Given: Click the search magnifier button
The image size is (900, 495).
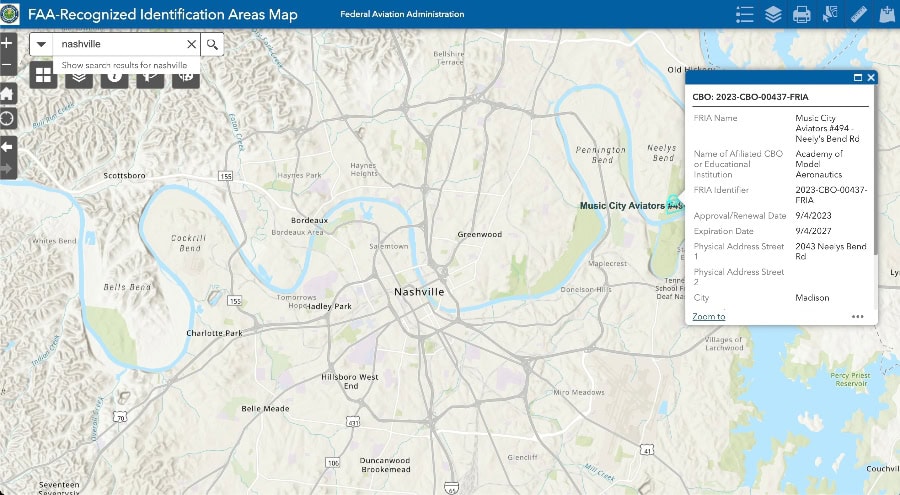Looking at the screenshot, I should pyautogui.click(x=211, y=45).
